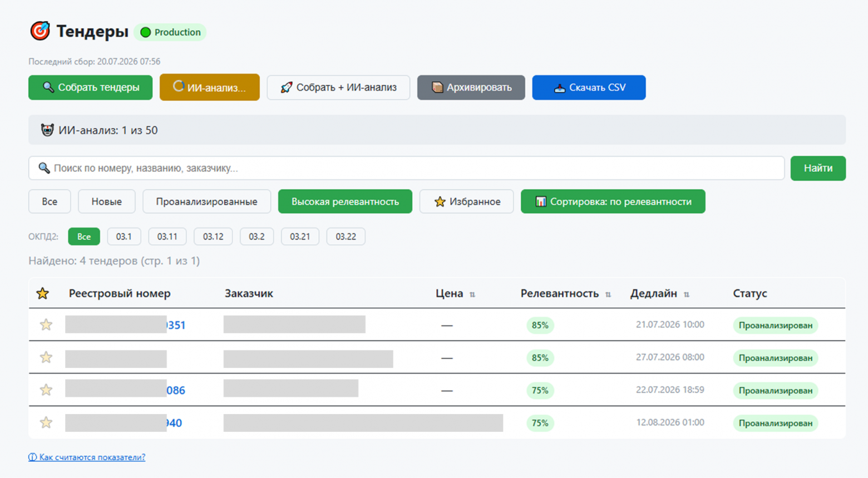Launch Собрать + ИИ-анализ rocket button
The image size is (868, 478).
click(x=338, y=87)
